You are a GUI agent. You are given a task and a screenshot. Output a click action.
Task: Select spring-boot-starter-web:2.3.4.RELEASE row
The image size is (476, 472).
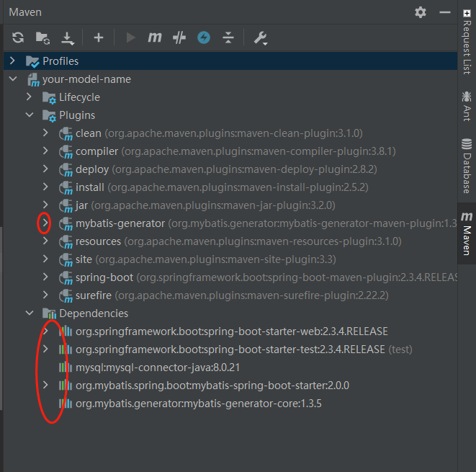tap(230, 331)
